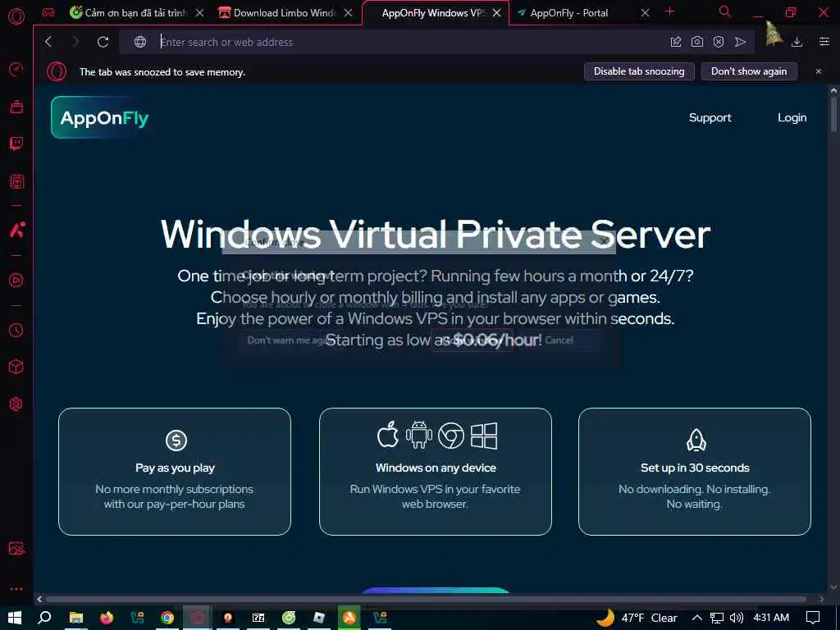840x630 pixels.
Task: Open the Player icon in the sidebar
Action: (x=16, y=281)
